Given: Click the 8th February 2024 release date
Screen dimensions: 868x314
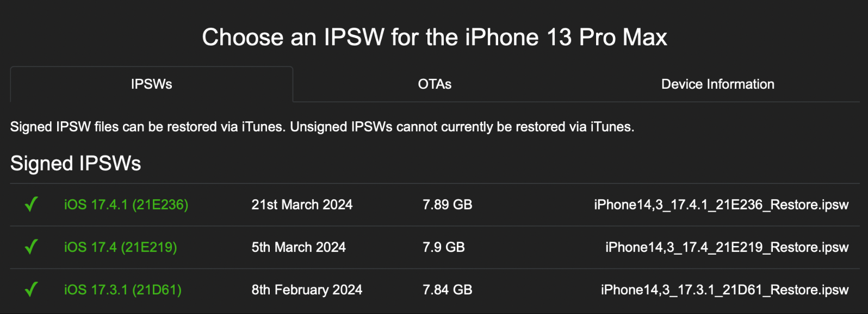Looking at the screenshot, I should 307,290.
